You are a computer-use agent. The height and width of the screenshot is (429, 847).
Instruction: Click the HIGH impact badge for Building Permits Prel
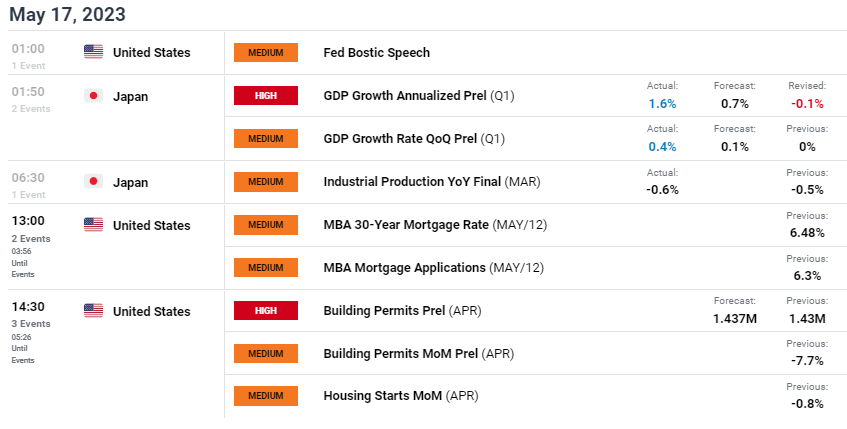(x=266, y=311)
